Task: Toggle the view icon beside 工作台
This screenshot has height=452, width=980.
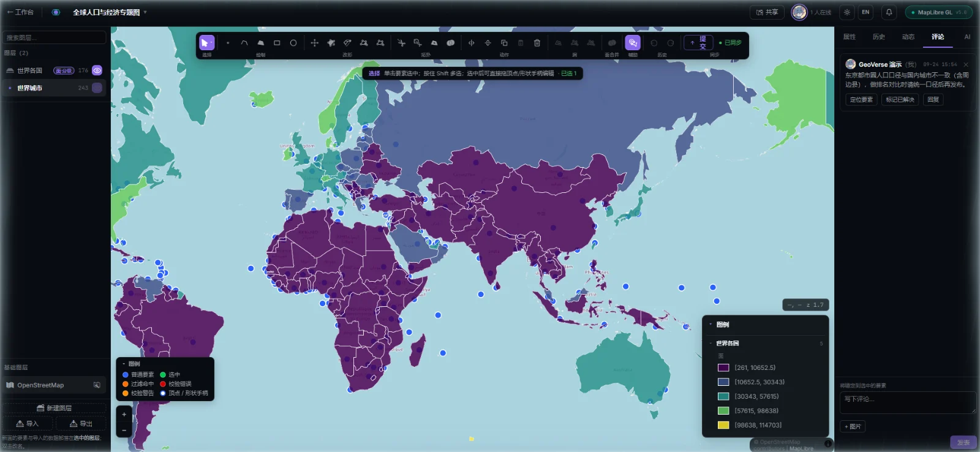Action: [56, 12]
